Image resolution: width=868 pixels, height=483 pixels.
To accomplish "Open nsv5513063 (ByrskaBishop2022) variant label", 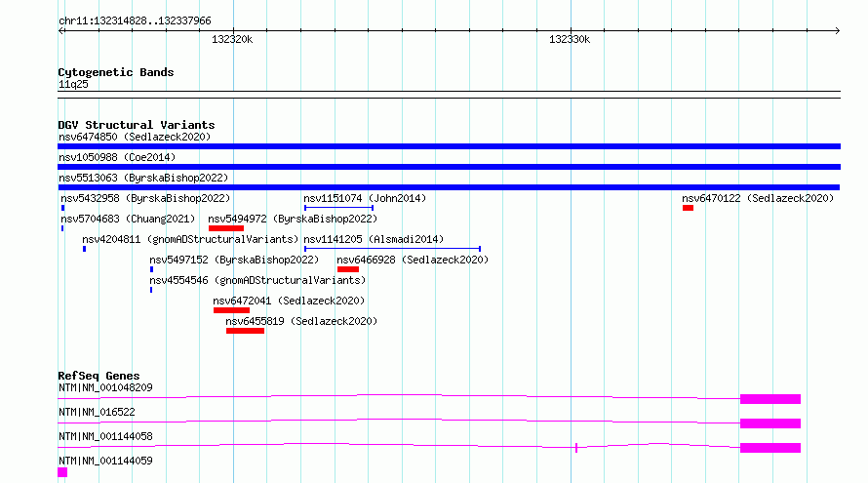I will click(x=143, y=178).
